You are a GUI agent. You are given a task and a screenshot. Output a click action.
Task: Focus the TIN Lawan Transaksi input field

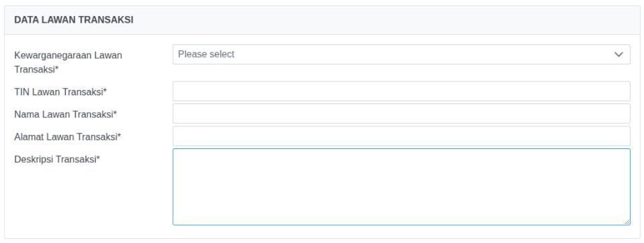pyautogui.click(x=401, y=91)
